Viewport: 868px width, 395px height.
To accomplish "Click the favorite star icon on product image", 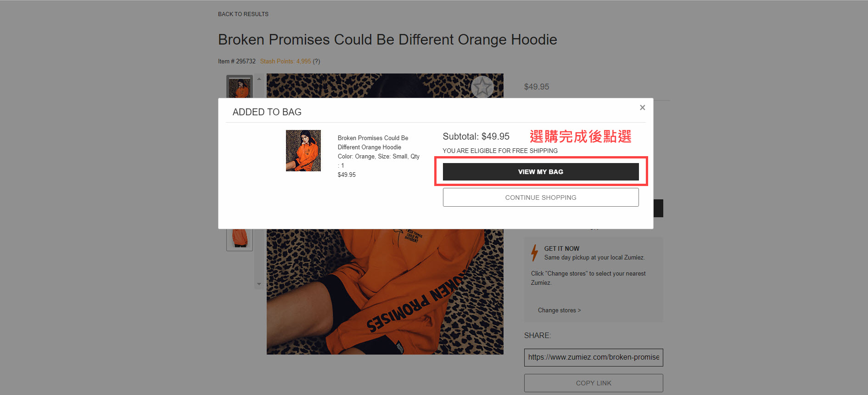I will tap(482, 87).
